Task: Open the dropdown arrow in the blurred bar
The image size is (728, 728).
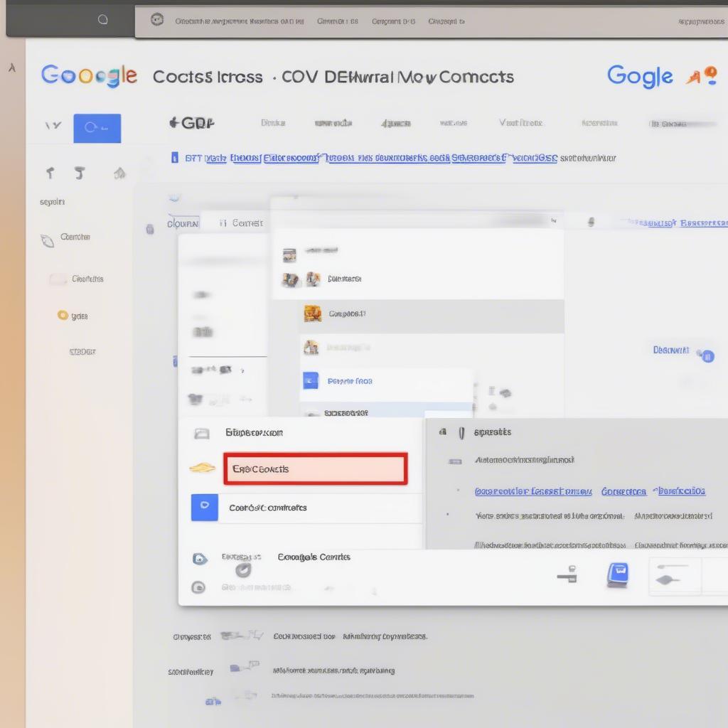Action: (x=553, y=221)
